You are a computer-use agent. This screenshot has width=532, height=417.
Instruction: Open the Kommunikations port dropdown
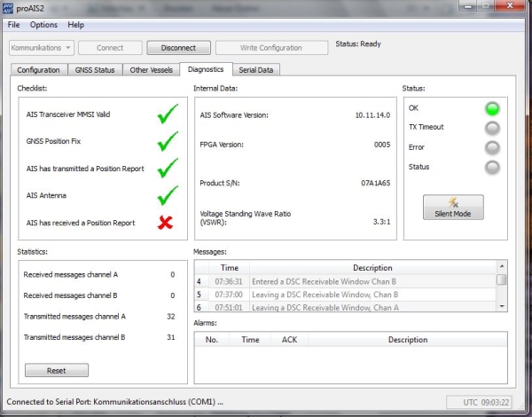click(x=41, y=48)
